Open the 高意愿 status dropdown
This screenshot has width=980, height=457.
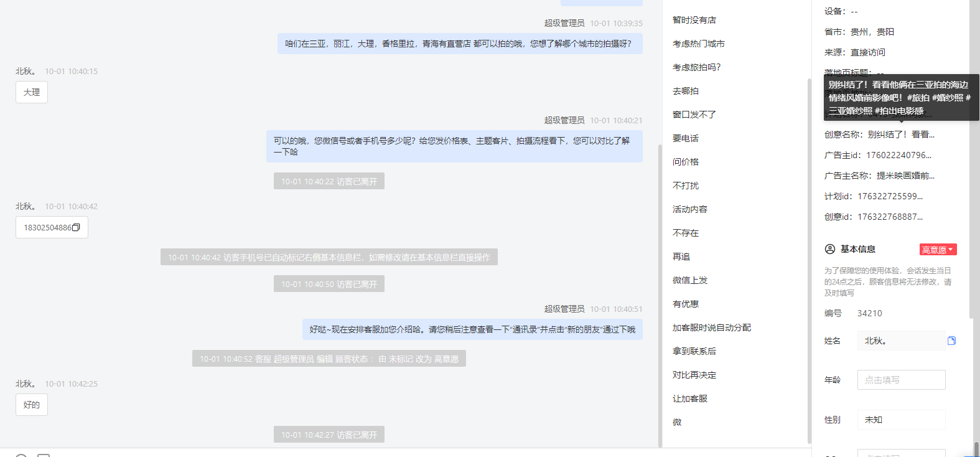coord(938,250)
